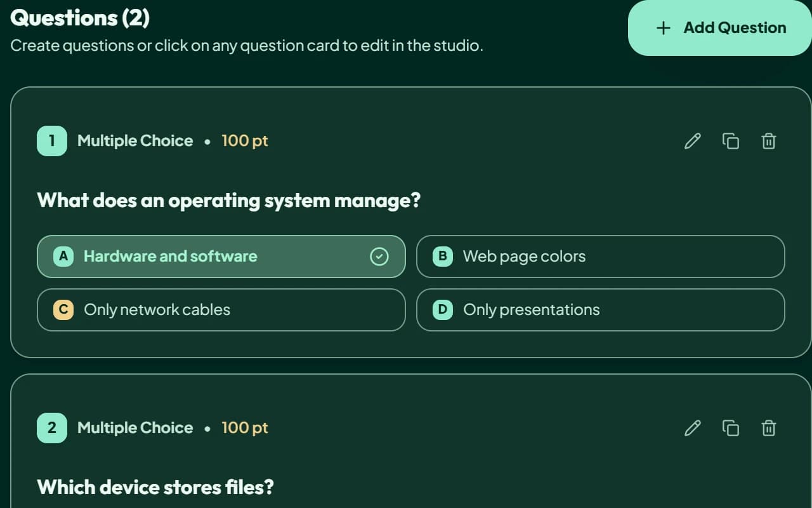Choose answer D Only presentations

click(x=601, y=310)
